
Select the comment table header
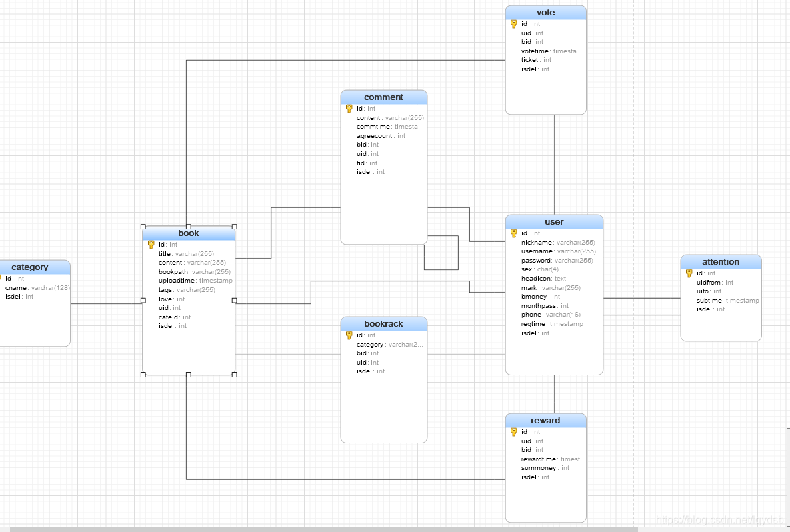[x=384, y=97]
